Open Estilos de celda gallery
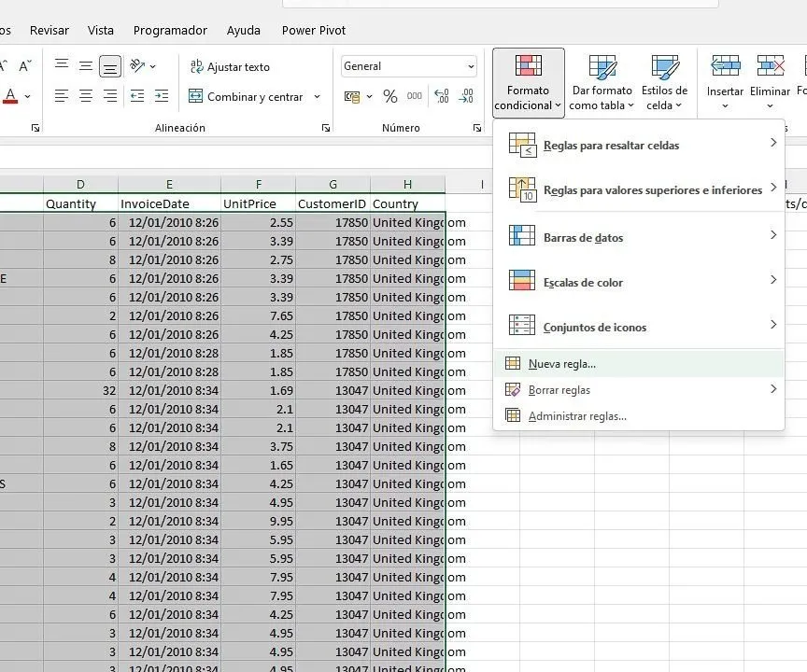 click(x=664, y=82)
